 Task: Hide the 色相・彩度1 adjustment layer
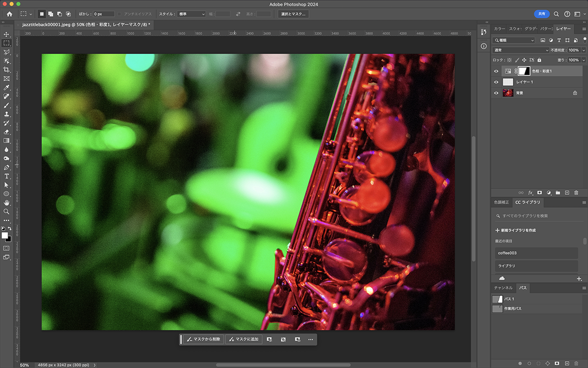(496, 71)
